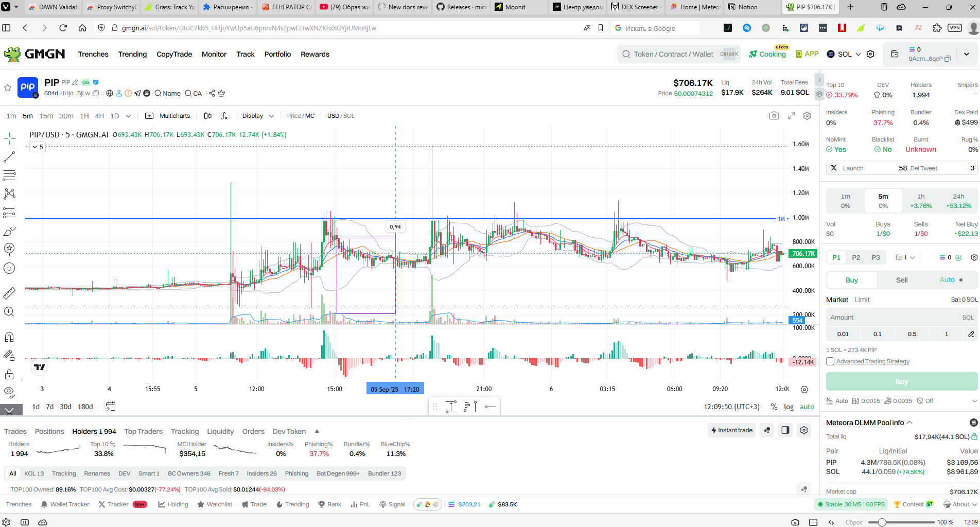
Task: Collapse the right info panel arrow
Action: tap(819, 80)
